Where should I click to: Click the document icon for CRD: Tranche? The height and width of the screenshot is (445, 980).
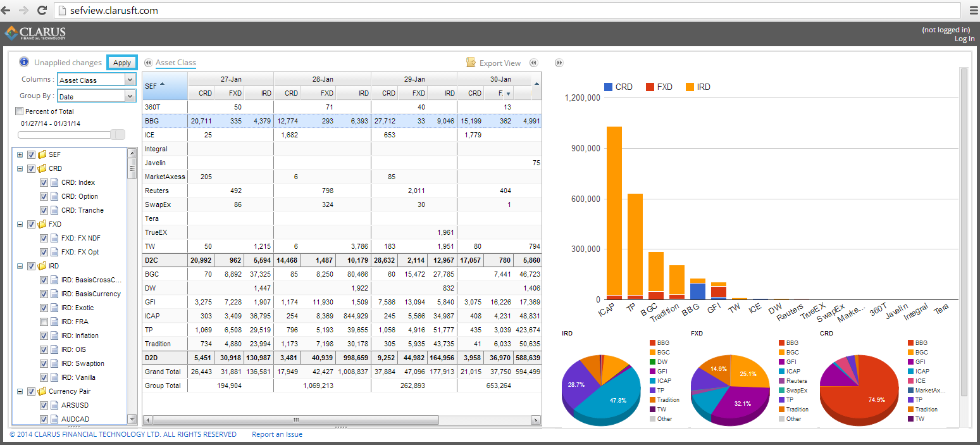[x=55, y=210]
